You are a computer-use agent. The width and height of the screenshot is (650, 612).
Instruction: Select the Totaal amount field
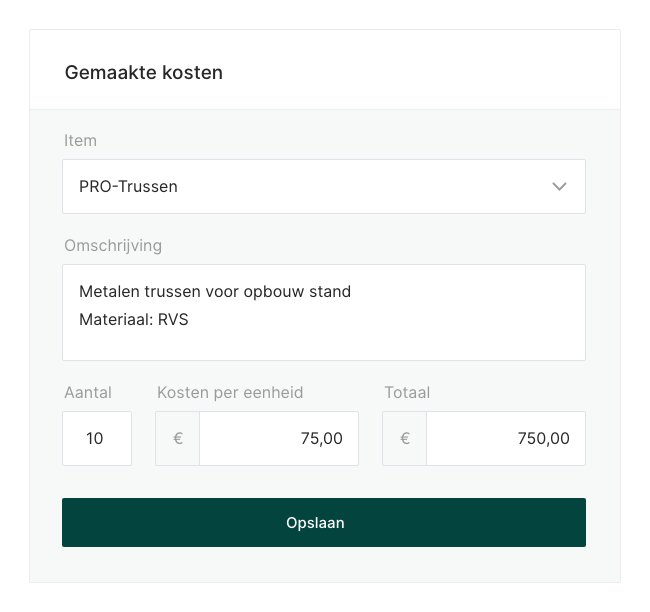pos(505,438)
